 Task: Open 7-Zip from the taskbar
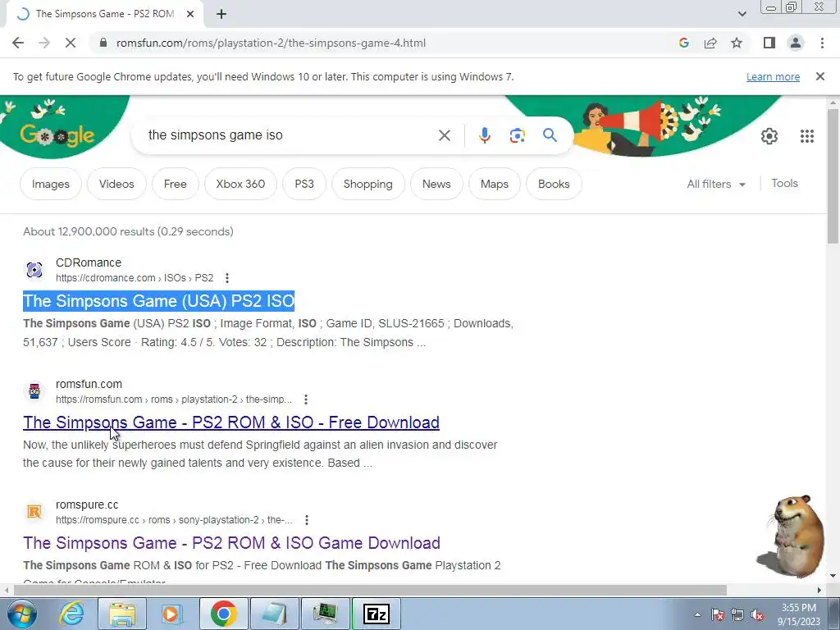376,614
